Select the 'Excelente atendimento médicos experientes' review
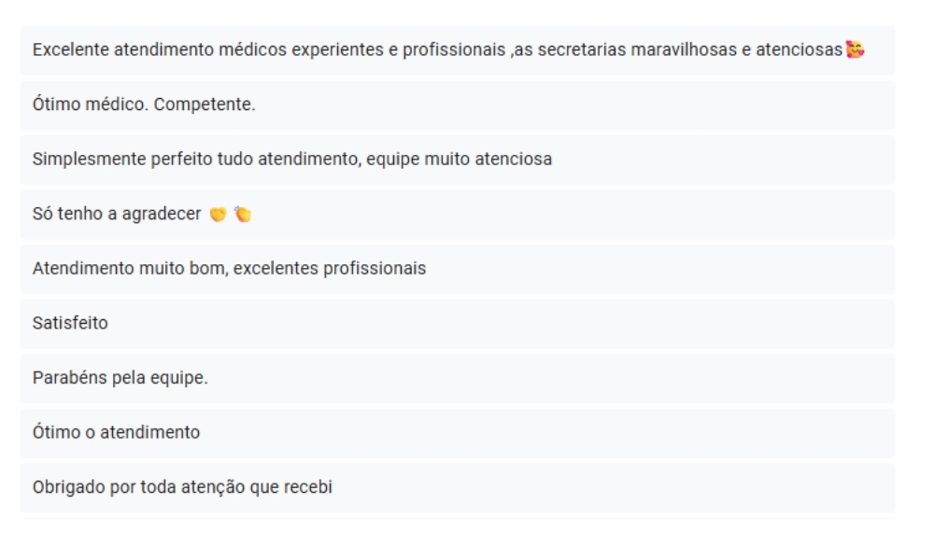 (458, 50)
